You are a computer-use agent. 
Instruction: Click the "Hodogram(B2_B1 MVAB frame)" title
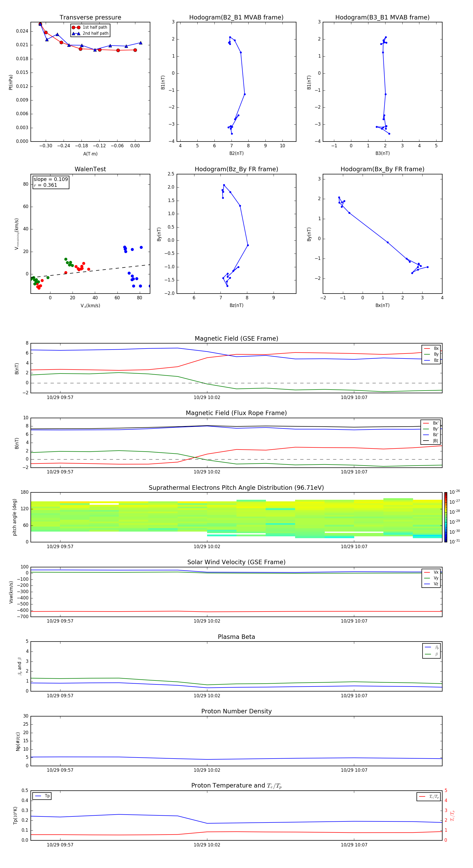[x=236, y=18]
